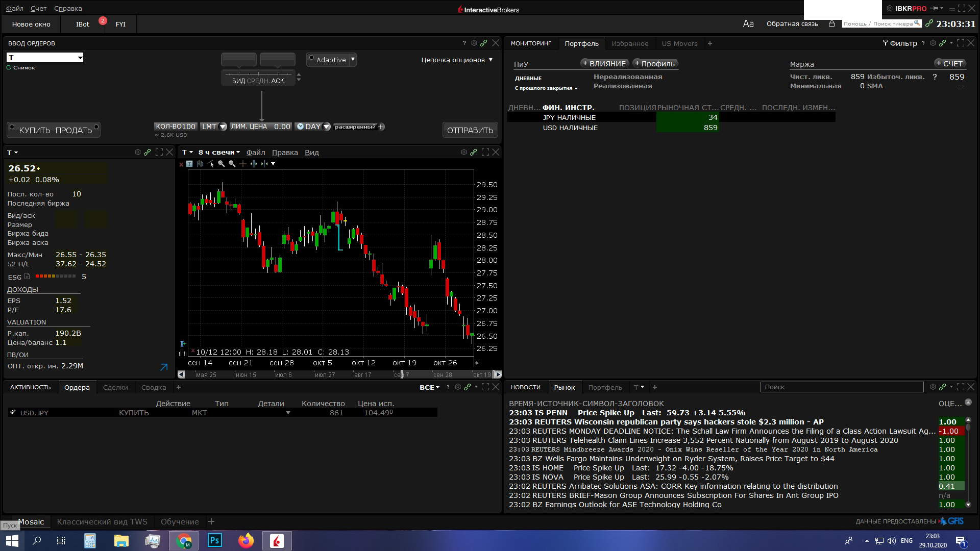980x551 pixels.
Task: Select the Портфель portfolio tab
Action: 581,43
